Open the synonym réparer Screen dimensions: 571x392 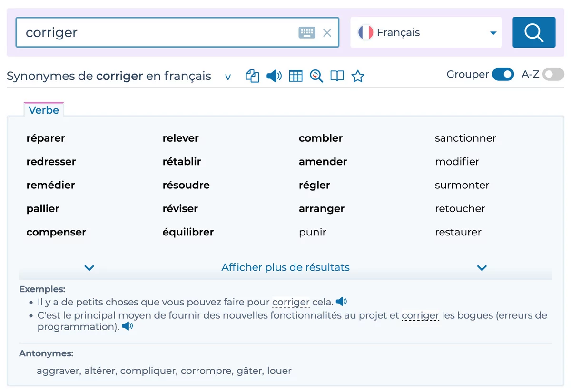46,138
